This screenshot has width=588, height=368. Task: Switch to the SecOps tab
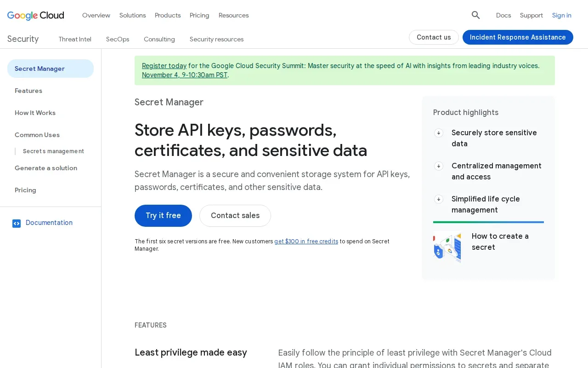118,39
